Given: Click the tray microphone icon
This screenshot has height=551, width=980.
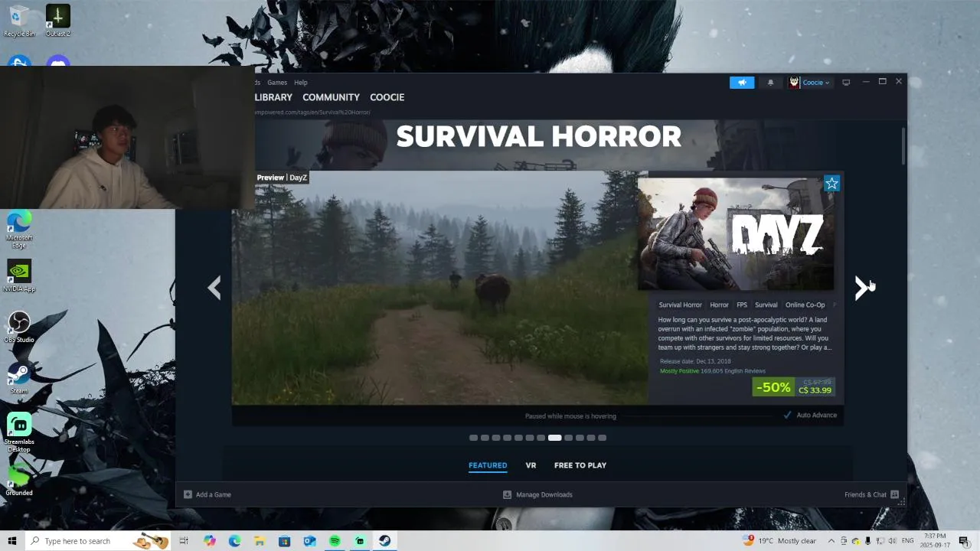Looking at the screenshot, I should coord(867,541).
